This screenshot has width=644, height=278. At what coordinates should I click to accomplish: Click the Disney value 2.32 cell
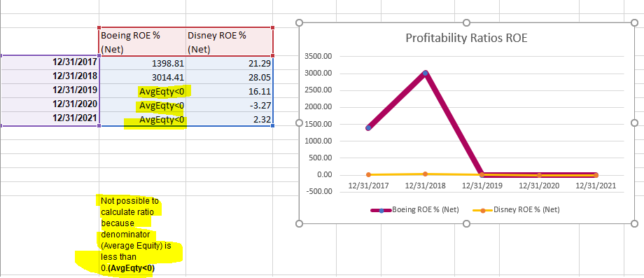point(229,118)
